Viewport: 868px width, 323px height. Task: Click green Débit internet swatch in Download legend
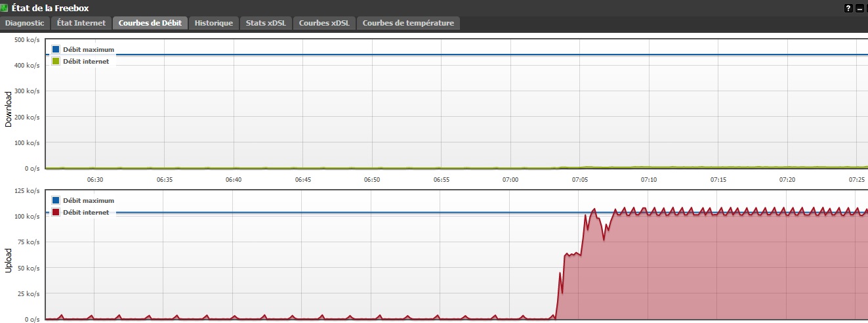(x=56, y=61)
